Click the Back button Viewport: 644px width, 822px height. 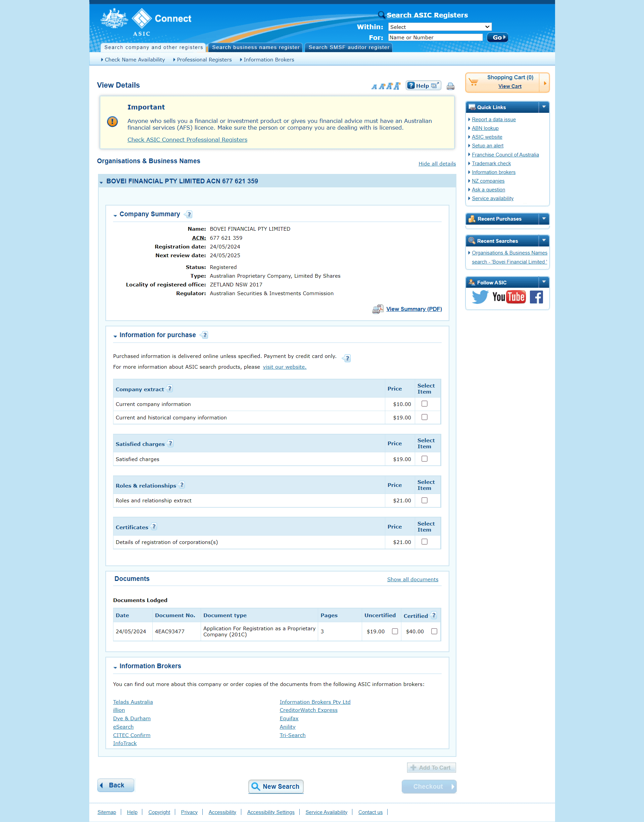(116, 785)
